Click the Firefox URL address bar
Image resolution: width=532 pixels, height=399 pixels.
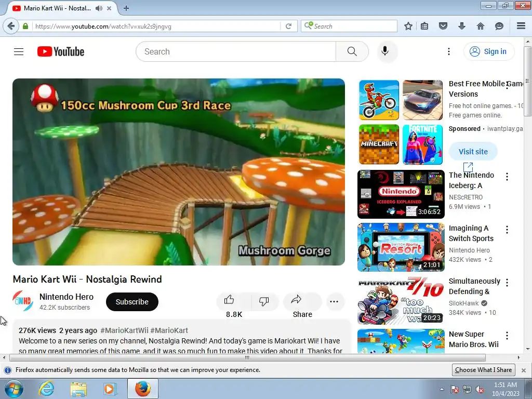pyautogui.click(x=156, y=26)
